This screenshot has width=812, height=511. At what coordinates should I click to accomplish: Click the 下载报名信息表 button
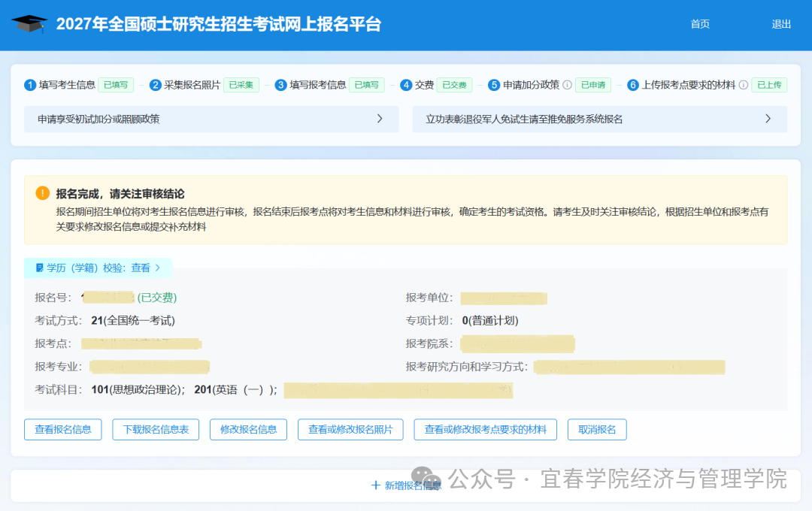[156, 429]
